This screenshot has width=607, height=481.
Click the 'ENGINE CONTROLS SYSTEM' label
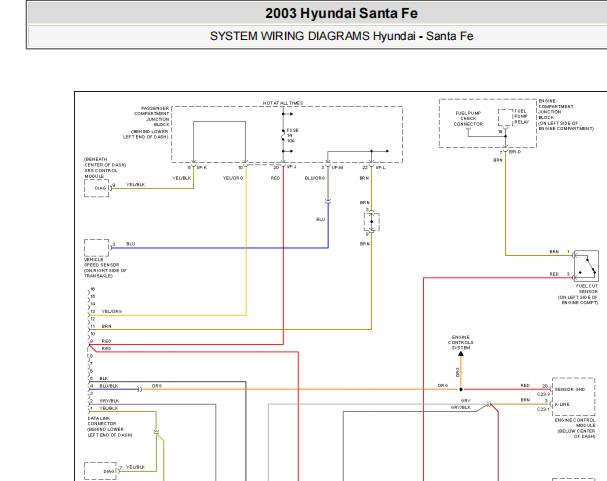461,342
